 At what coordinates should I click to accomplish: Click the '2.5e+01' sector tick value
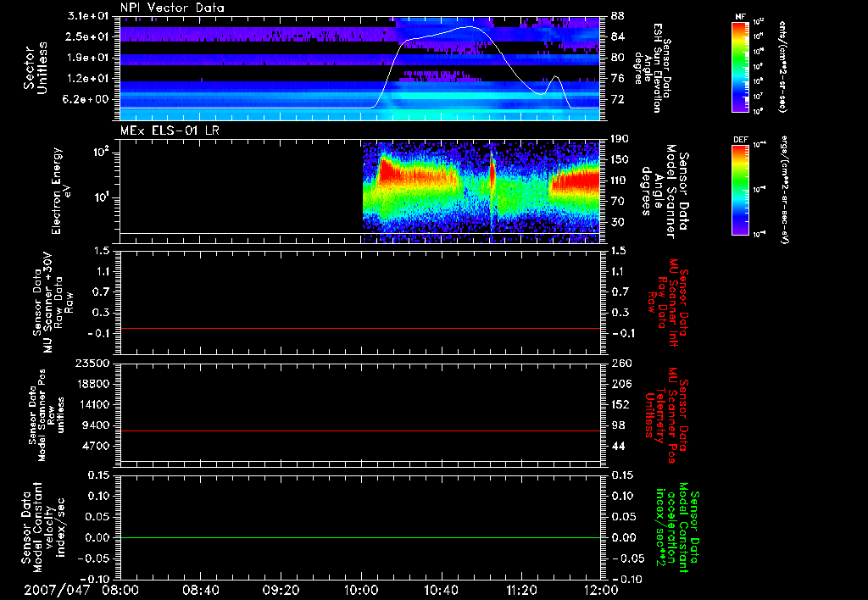tap(88, 36)
